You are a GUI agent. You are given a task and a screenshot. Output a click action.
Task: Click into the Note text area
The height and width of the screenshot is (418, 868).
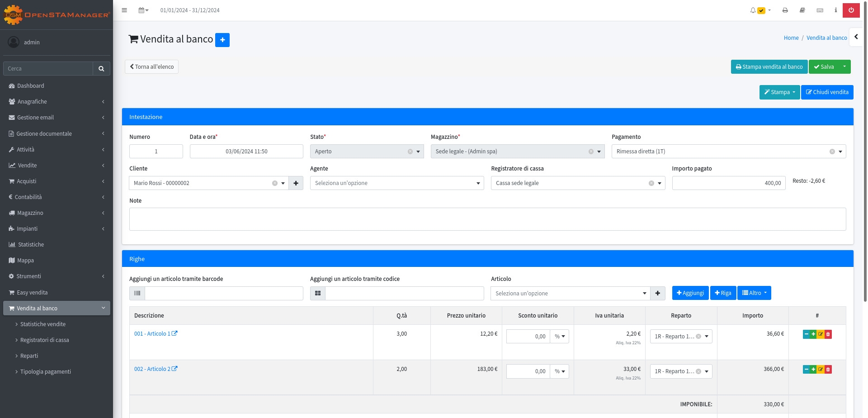[x=487, y=219]
